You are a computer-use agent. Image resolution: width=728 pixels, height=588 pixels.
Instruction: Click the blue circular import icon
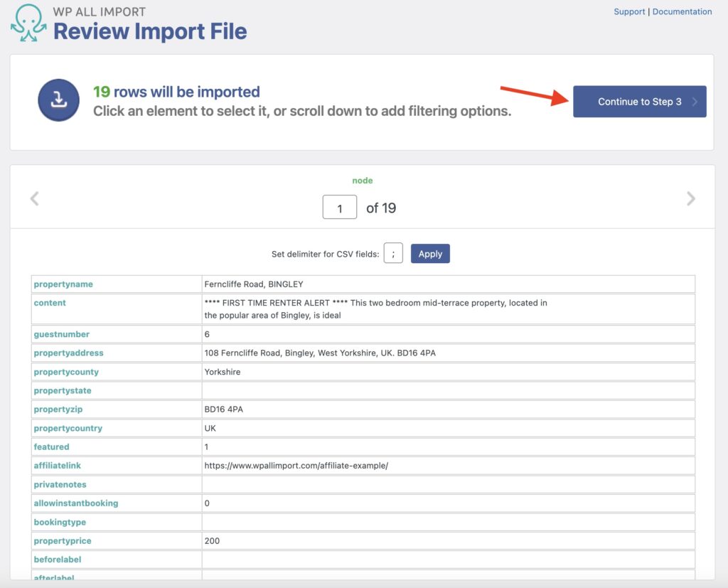click(58, 100)
